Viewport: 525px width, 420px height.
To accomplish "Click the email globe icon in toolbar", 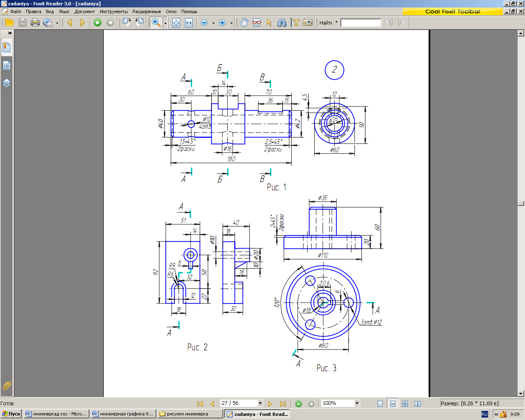I will coord(48,23).
